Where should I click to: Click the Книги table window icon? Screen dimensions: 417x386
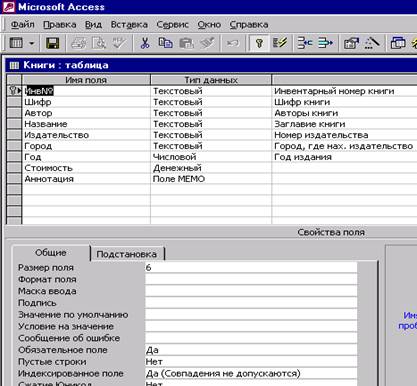click(14, 65)
